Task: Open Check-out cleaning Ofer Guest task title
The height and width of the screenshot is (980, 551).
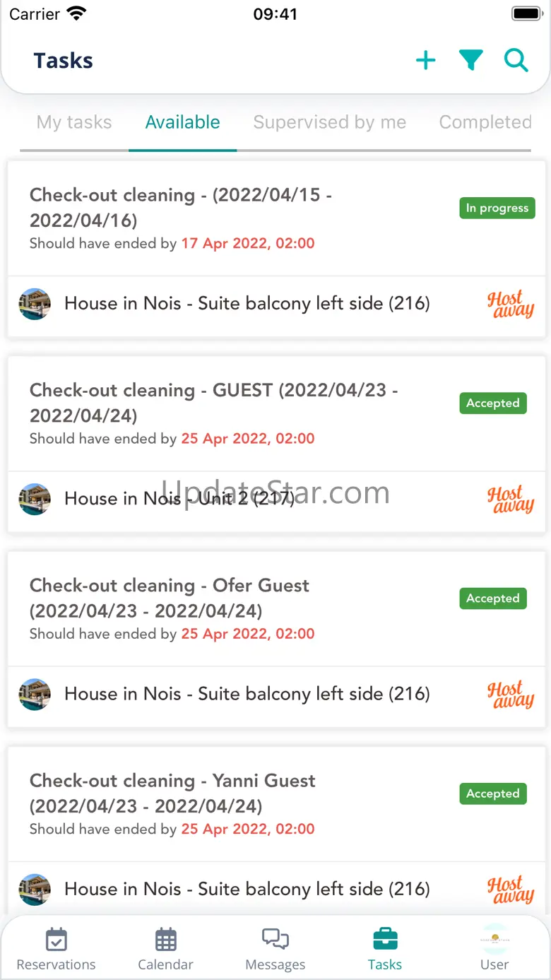Action: click(x=170, y=598)
